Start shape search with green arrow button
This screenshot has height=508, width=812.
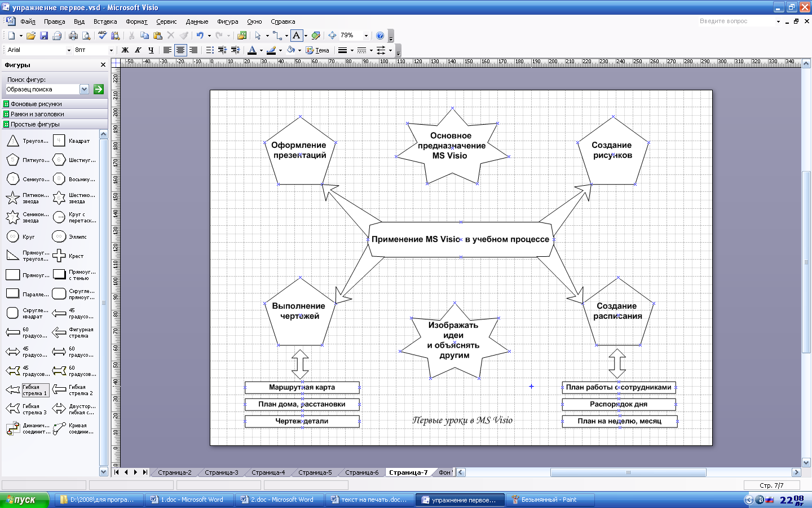tap(99, 89)
